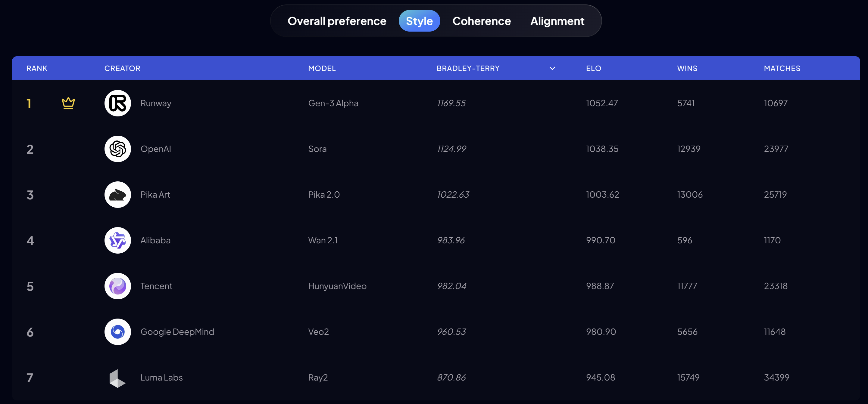Image resolution: width=868 pixels, height=404 pixels.
Task: Click wins value 13006
Action: coord(690,195)
